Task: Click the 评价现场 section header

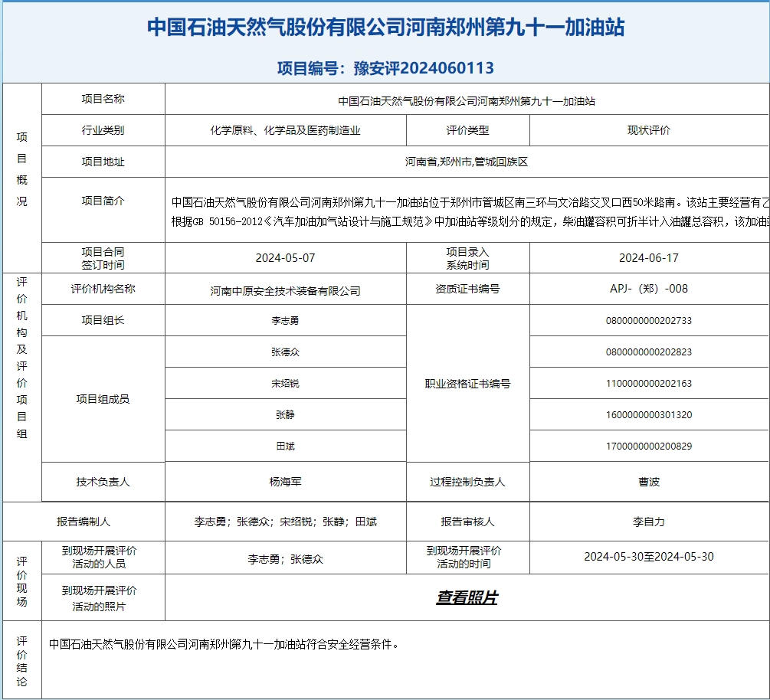Action: coord(21,581)
